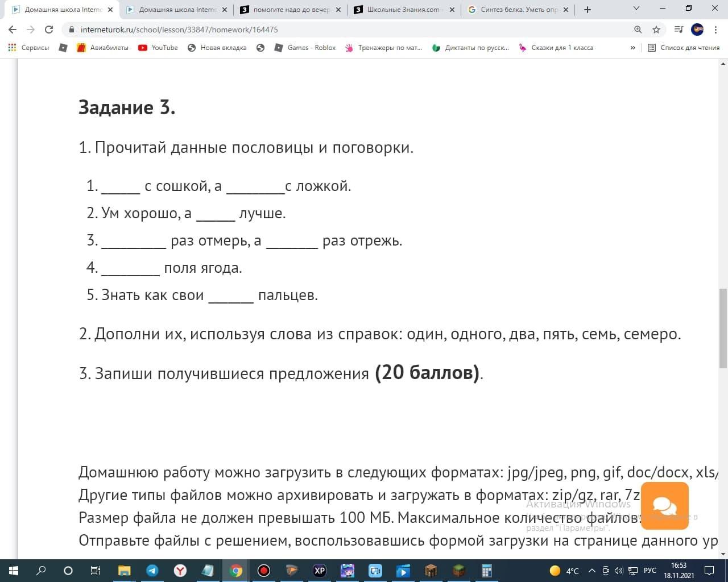Switch to Chrome in the taskbar

[x=236, y=571]
